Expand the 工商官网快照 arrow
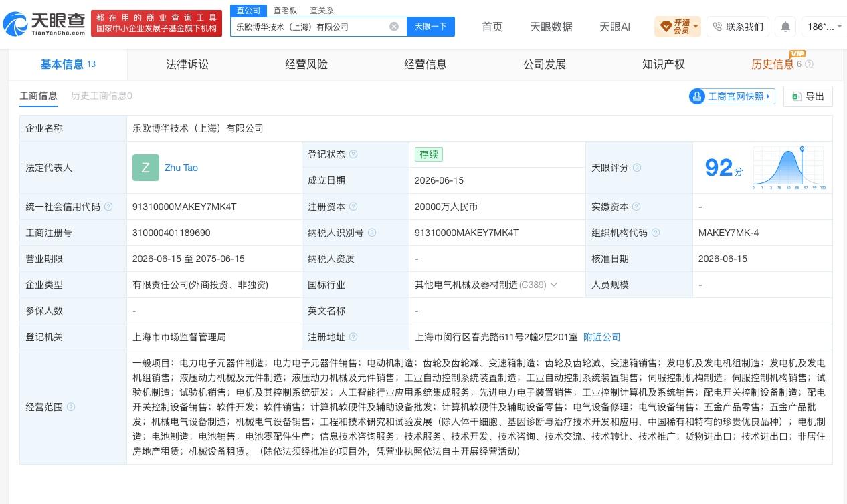The width and height of the screenshot is (847, 504). (769, 96)
